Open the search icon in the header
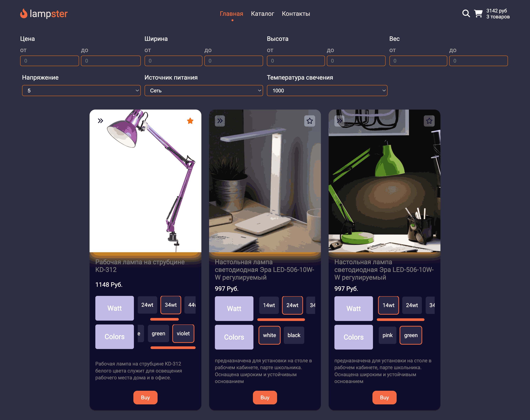Image resolution: width=530 pixels, height=420 pixels. 466,14
